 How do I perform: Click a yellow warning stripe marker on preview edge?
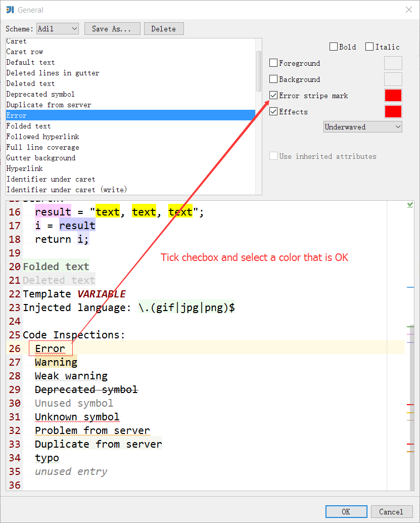(x=410, y=412)
